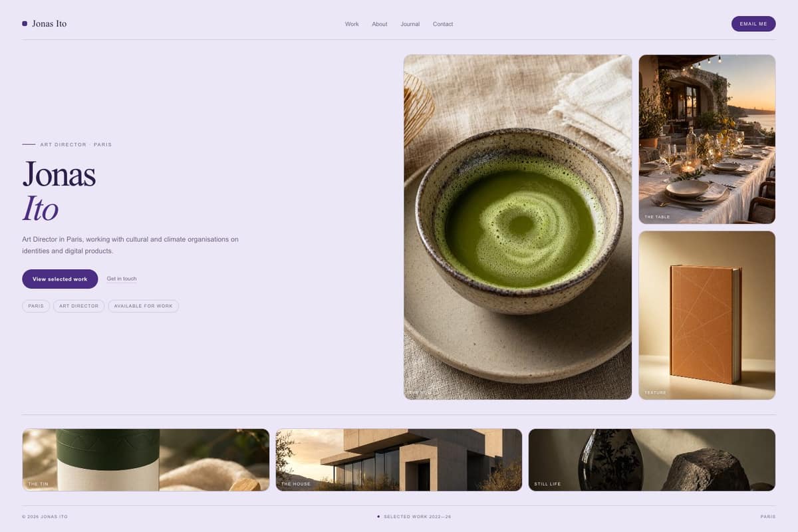Image resolution: width=798 pixels, height=532 pixels.
Task: Open The Tin thumbnail
Action: (x=146, y=460)
